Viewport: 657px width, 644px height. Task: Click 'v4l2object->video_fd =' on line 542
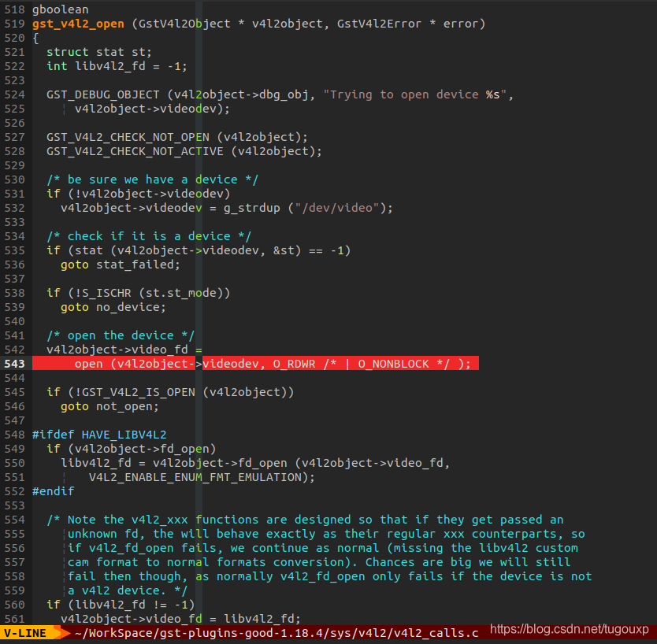pyautogui.click(x=124, y=350)
